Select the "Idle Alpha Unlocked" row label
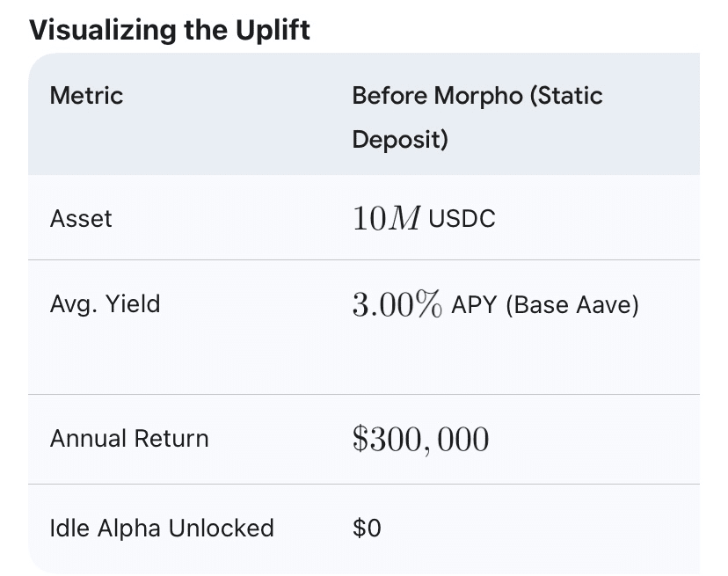The height and width of the screenshot is (576, 728). (x=162, y=528)
